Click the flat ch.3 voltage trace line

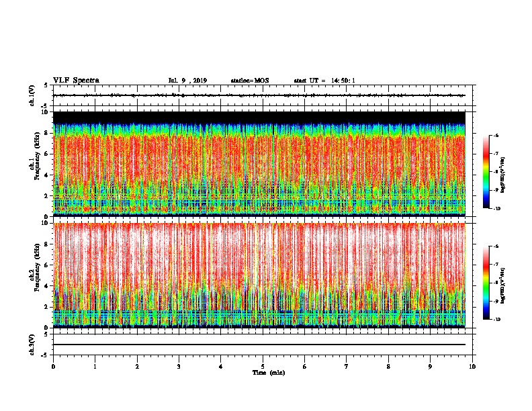coord(259,345)
